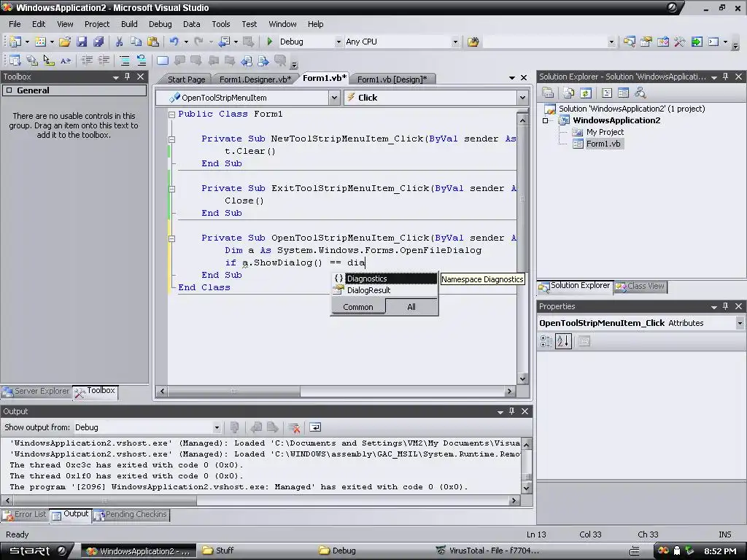This screenshot has height=560, width=747.
Task: Decrease line indent with the toolbar icon
Action: (x=87, y=61)
